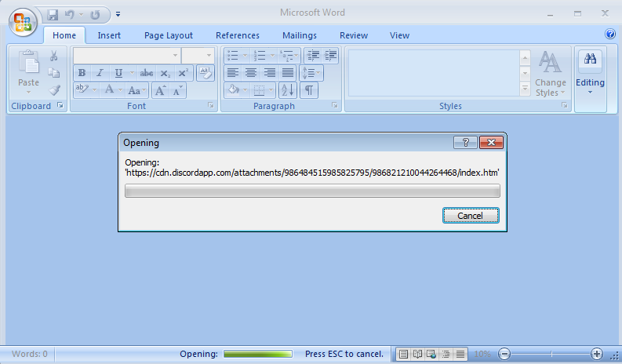Click the Opening dialog help button

point(466,143)
